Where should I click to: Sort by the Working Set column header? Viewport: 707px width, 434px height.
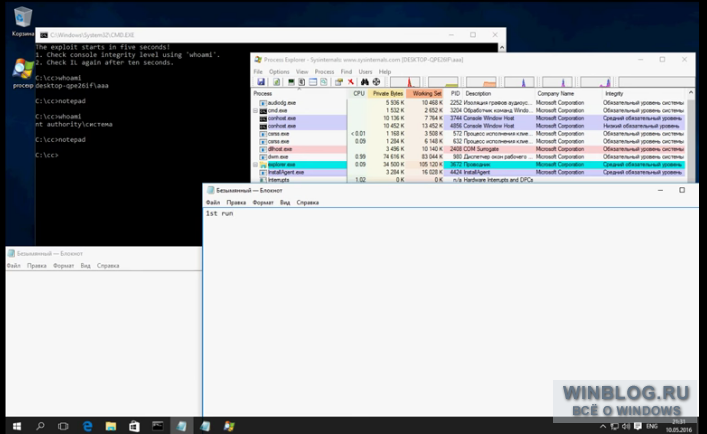(426, 93)
